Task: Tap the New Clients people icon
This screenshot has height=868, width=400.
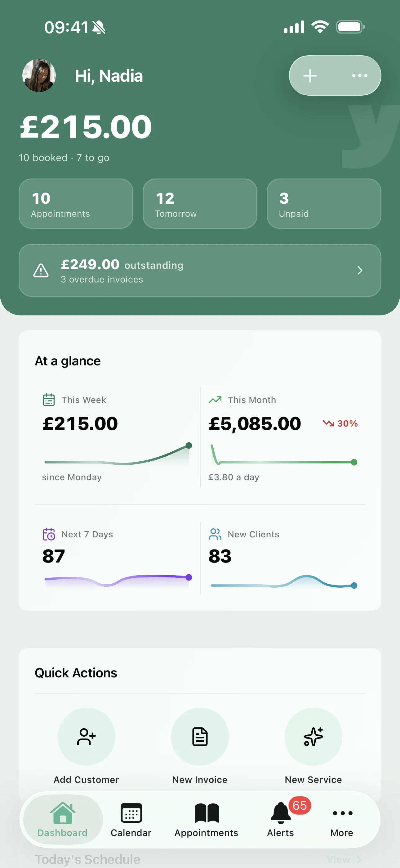Action: click(x=215, y=534)
